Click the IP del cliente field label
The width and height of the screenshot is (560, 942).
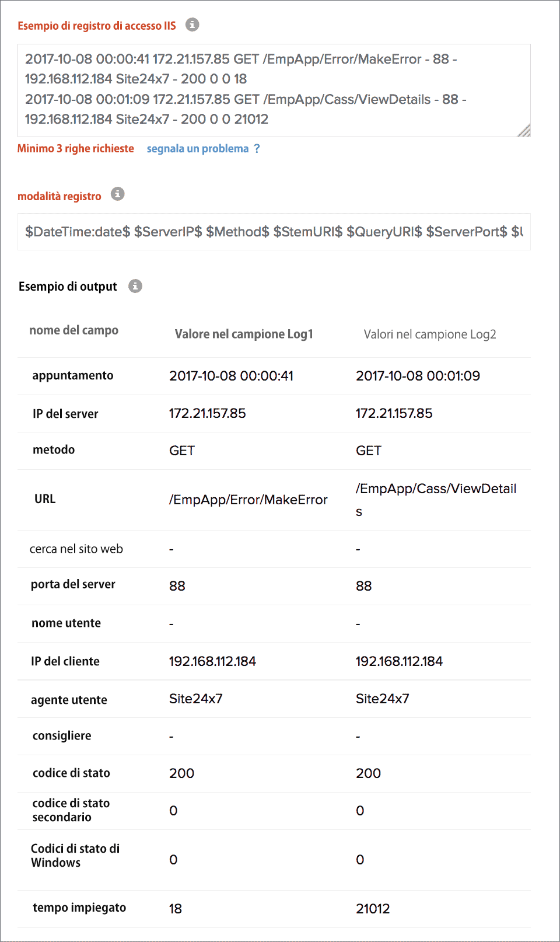coord(65,661)
